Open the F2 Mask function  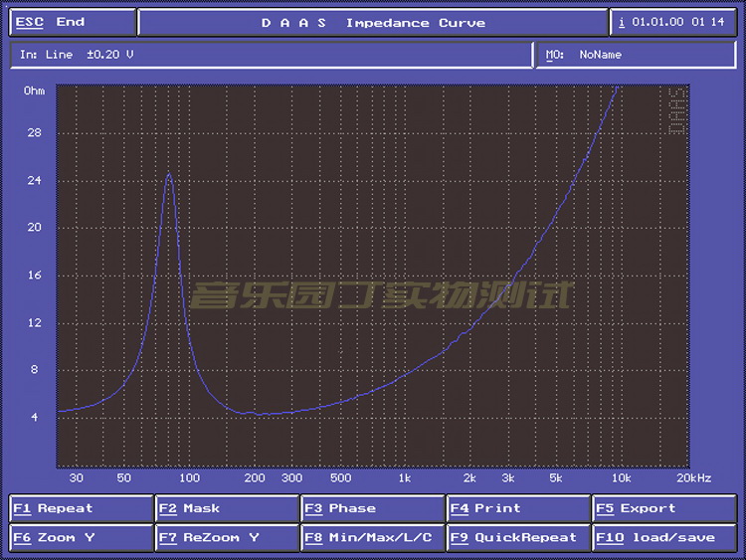pyautogui.click(x=227, y=508)
